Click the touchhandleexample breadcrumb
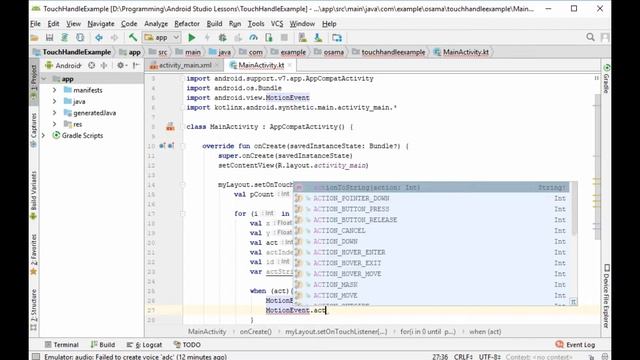640x360 pixels. (389, 52)
